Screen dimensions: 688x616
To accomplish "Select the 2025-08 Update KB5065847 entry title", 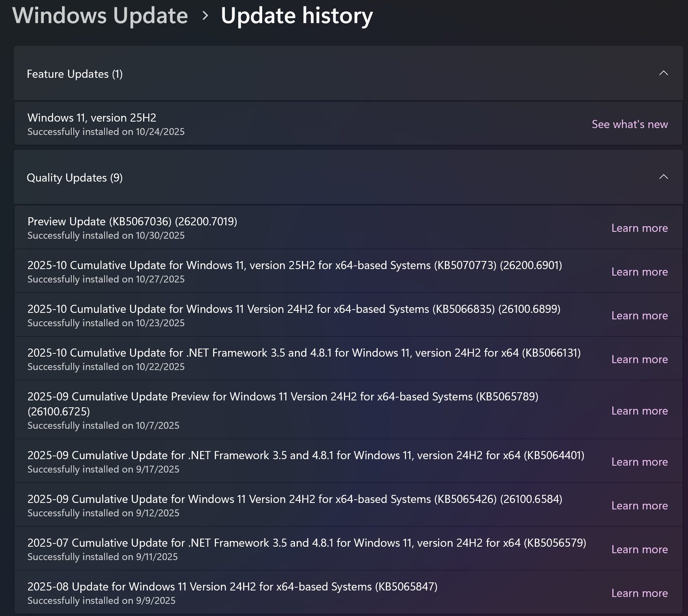I will click(x=232, y=586).
